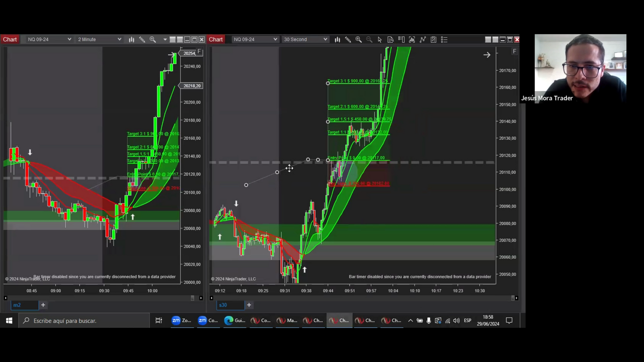Click the Chart label of 2 Minute window

tap(10, 40)
